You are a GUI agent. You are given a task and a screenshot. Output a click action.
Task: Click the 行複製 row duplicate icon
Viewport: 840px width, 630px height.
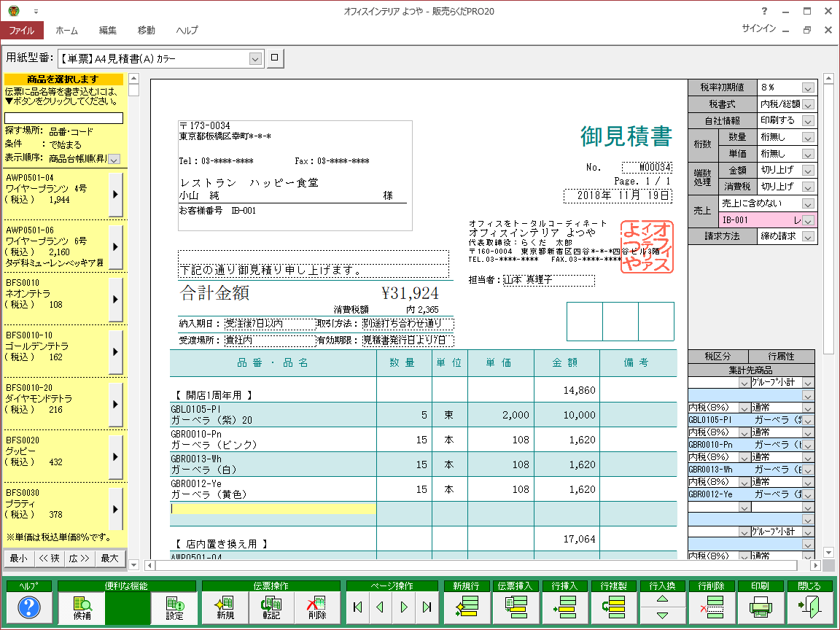(613, 607)
